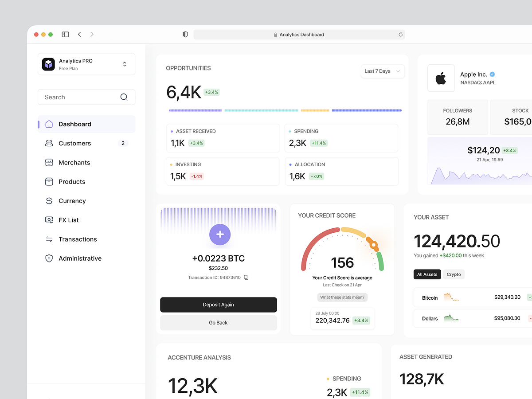Screen dimensions: 532x399
Task: Expand the Last 7 Days dropdown
Action: pyautogui.click(x=382, y=71)
